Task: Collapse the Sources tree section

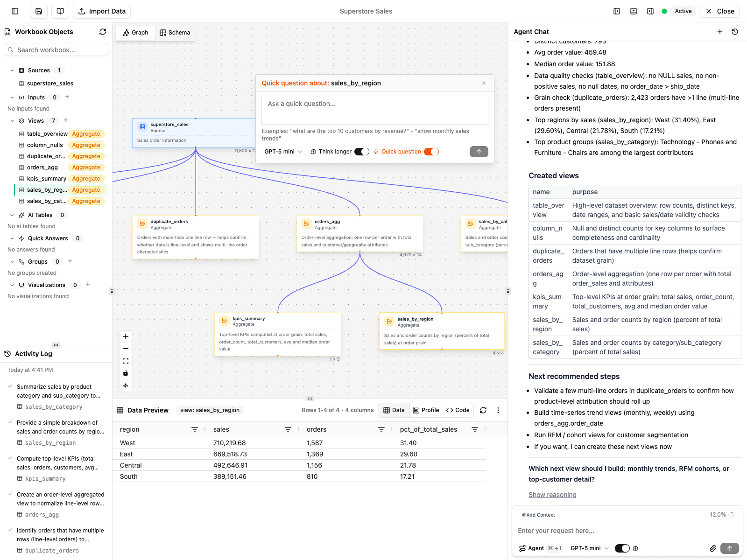Action: point(12,70)
